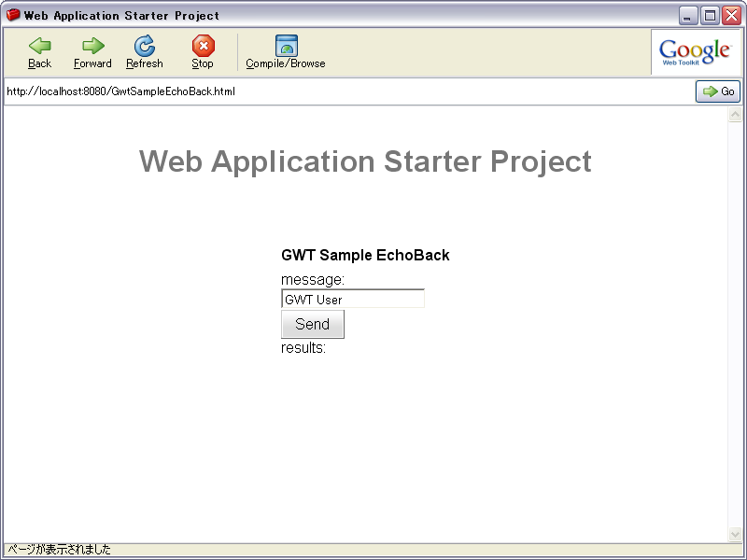Click Go to load the entered URL
Screen dimensions: 747x560
(x=717, y=91)
